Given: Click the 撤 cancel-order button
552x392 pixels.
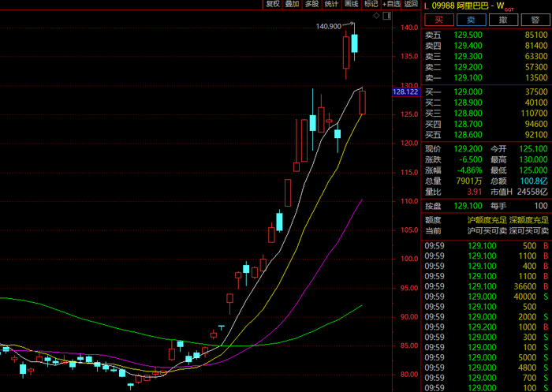Looking at the screenshot, I should click(x=503, y=20).
